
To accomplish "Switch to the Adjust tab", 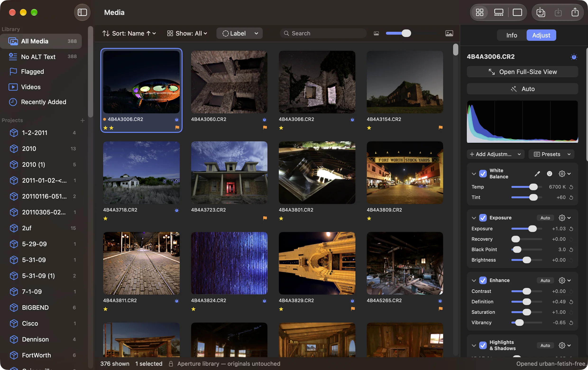I will [541, 35].
